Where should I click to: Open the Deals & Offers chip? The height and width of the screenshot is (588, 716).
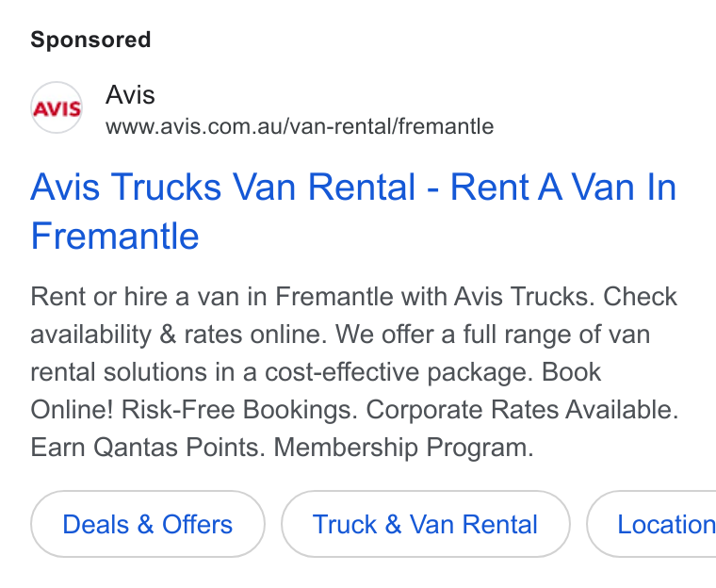pos(148,524)
